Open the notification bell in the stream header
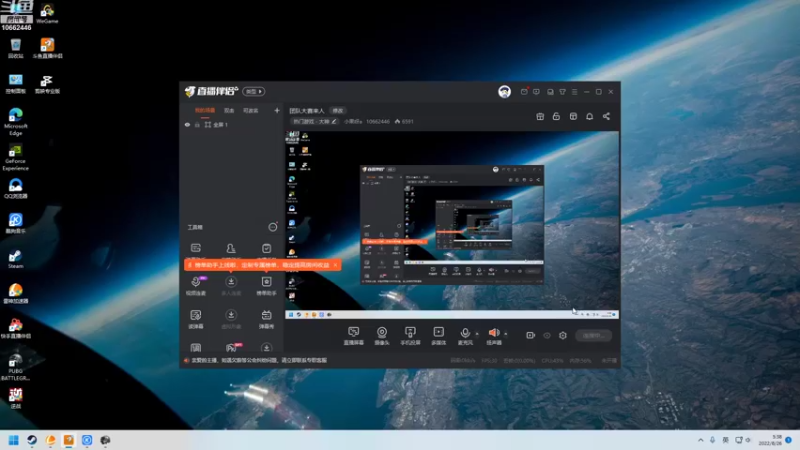 point(589,116)
